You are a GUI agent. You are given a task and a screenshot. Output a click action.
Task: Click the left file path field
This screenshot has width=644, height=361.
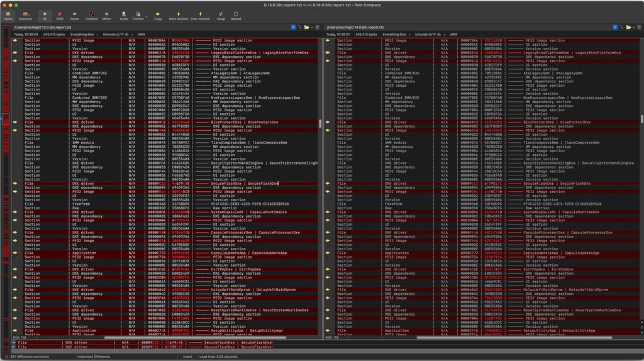coord(151,27)
